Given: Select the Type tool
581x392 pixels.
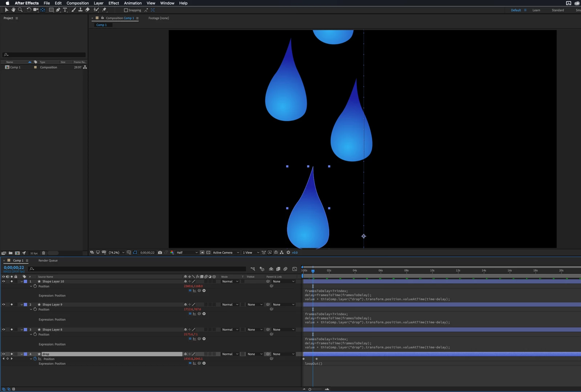Looking at the screenshot, I should [65, 10].
